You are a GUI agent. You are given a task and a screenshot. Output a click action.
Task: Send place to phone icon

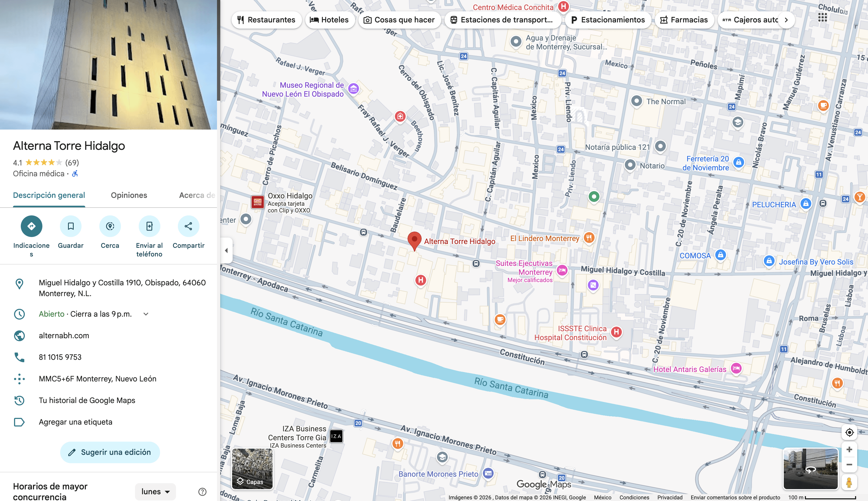[x=149, y=226]
